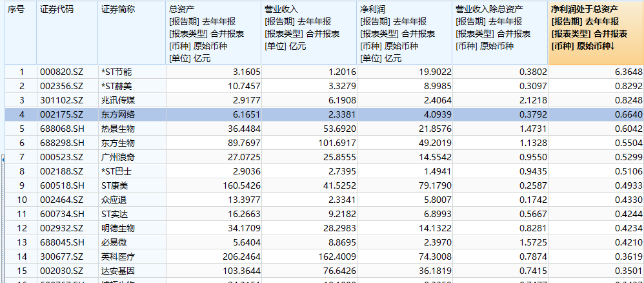Screen dimensions: 644x283
Task: Click the 总资产 column header
Action: 214,33
